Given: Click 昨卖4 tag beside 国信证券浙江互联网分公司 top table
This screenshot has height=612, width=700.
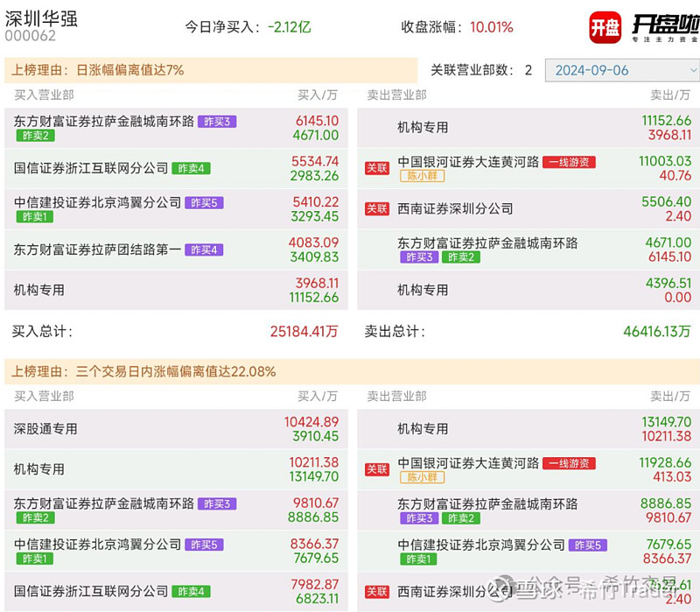Looking at the screenshot, I should 191,168.
